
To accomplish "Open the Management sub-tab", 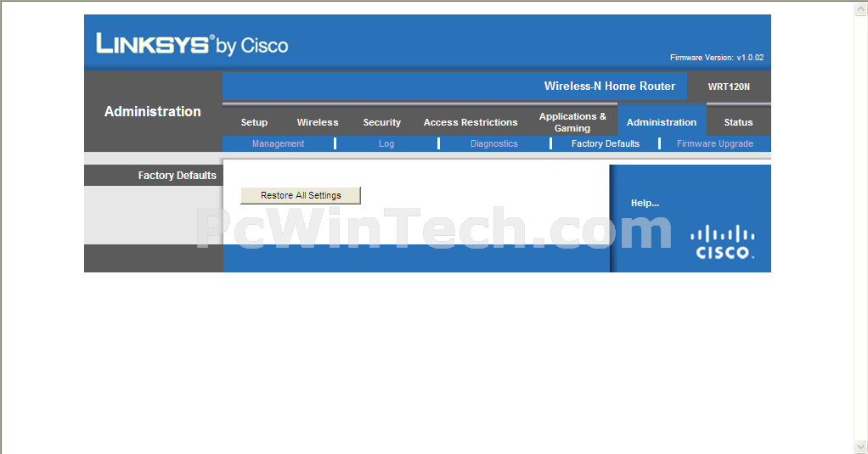I will (278, 143).
